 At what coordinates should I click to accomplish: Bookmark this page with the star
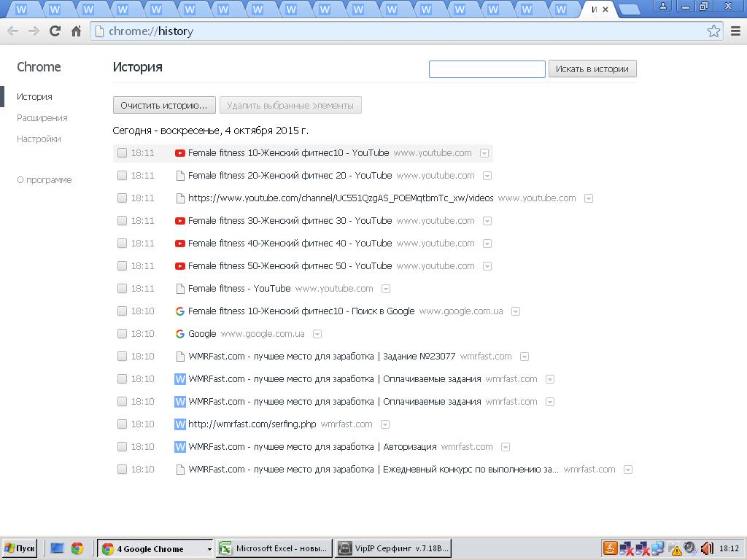pyautogui.click(x=713, y=31)
